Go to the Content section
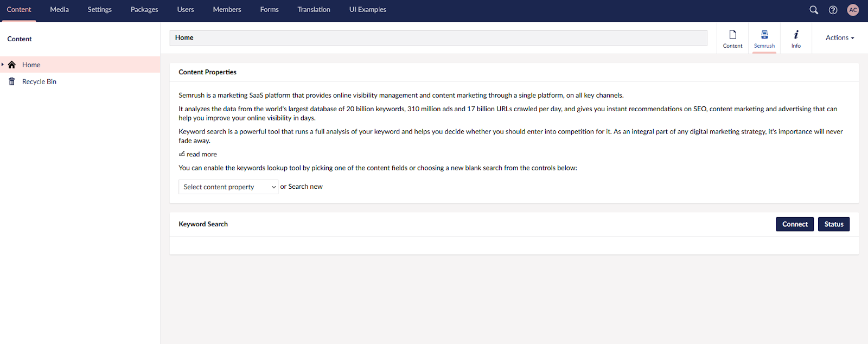 point(19,10)
